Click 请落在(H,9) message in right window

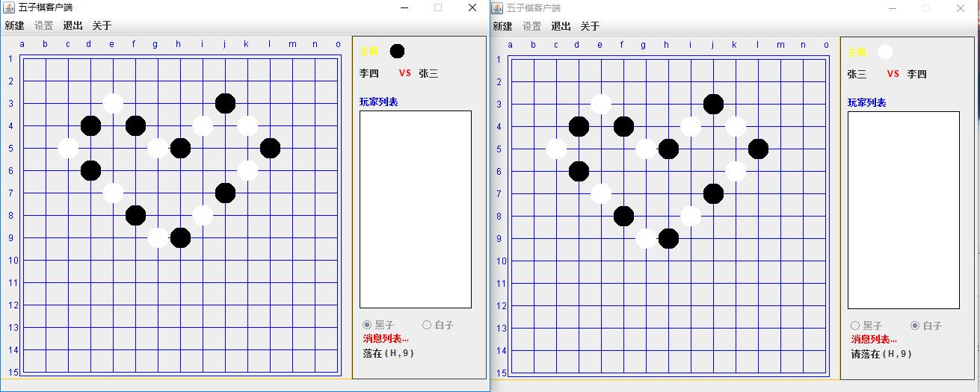point(881,353)
